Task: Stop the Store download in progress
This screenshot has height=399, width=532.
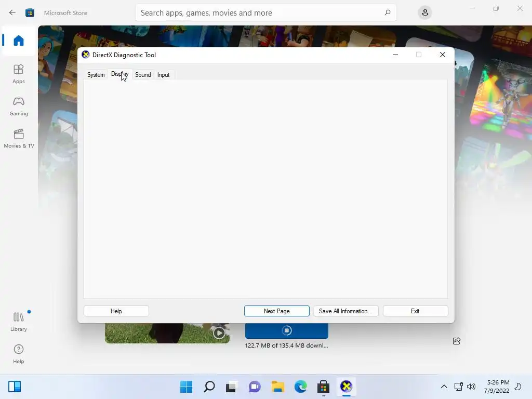Action: (x=287, y=330)
